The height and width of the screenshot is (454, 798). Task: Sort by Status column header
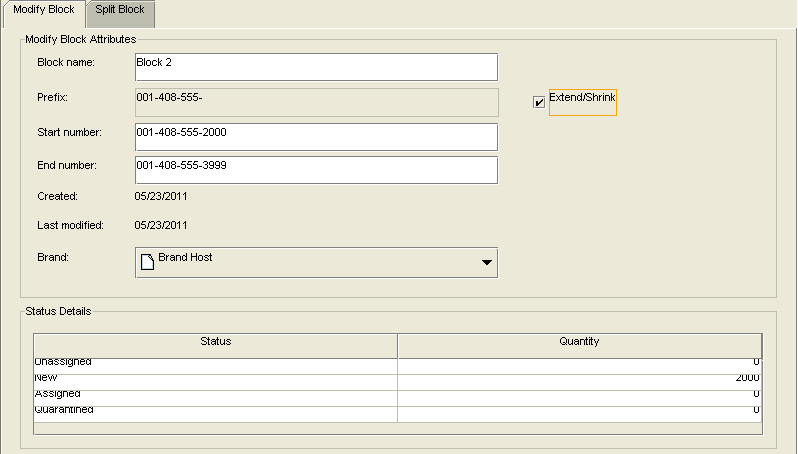[215, 346]
